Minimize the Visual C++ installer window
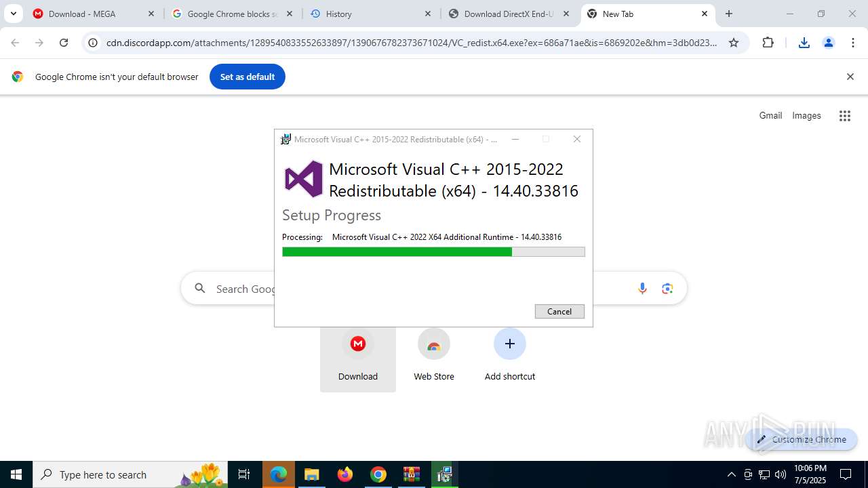868x488 pixels. [x=515, y=139]
